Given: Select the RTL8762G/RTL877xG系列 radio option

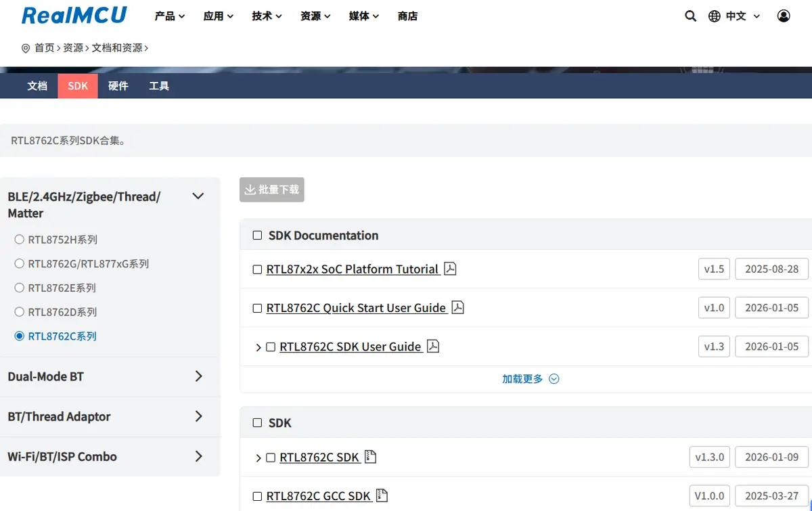Looking at the screenshot, I should tap(20, 263).
